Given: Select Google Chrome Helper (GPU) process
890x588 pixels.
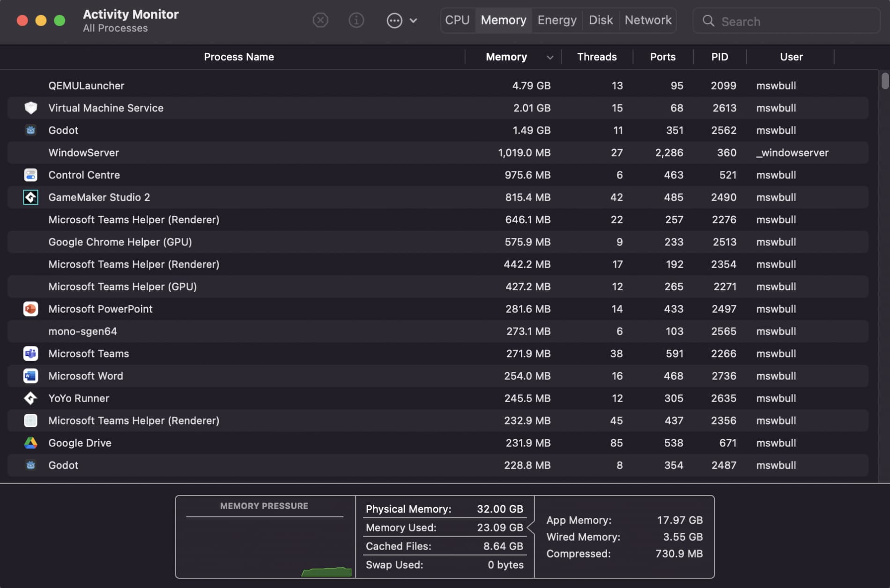Looking at the screenshot, I should click(120, 242).
